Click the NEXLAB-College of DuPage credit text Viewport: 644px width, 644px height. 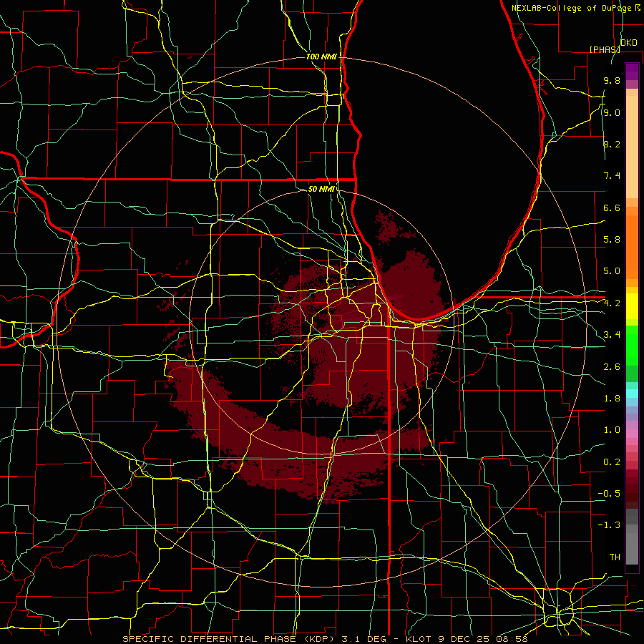click(572, 8)
